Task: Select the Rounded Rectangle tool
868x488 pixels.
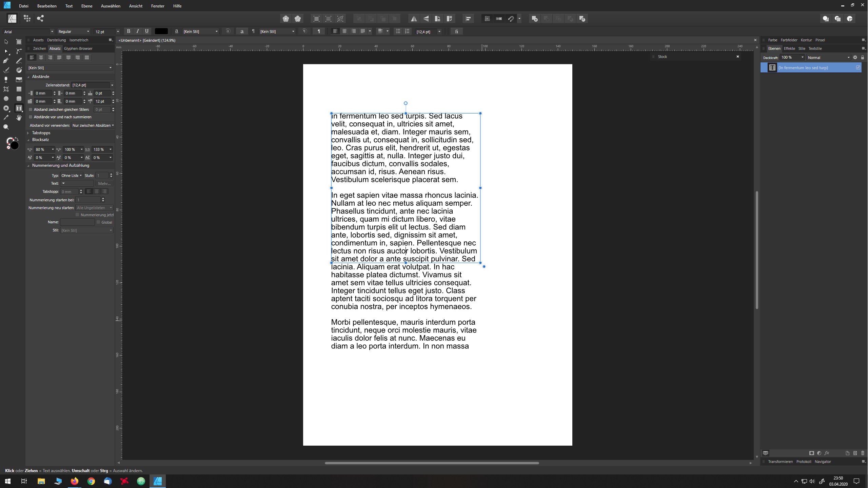Action: point(19,99)
